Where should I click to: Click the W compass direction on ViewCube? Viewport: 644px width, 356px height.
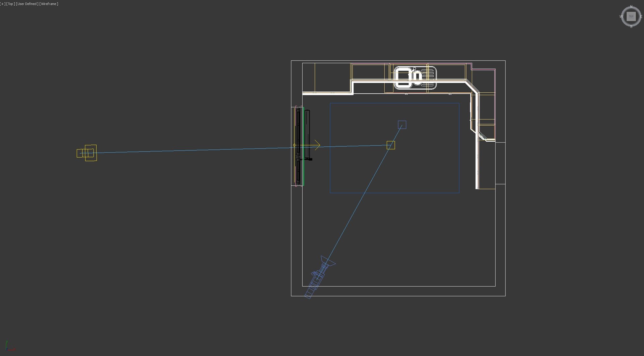tap(621, 16)
